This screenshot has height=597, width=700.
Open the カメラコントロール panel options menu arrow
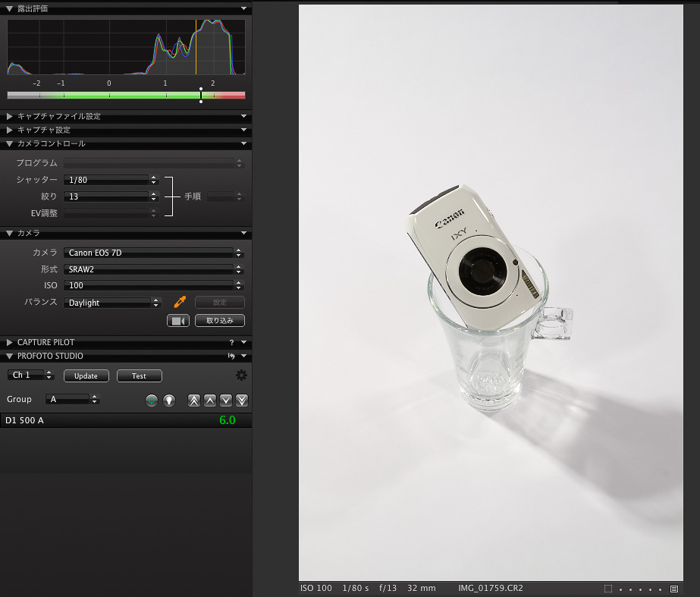click(x=243, y=143)
